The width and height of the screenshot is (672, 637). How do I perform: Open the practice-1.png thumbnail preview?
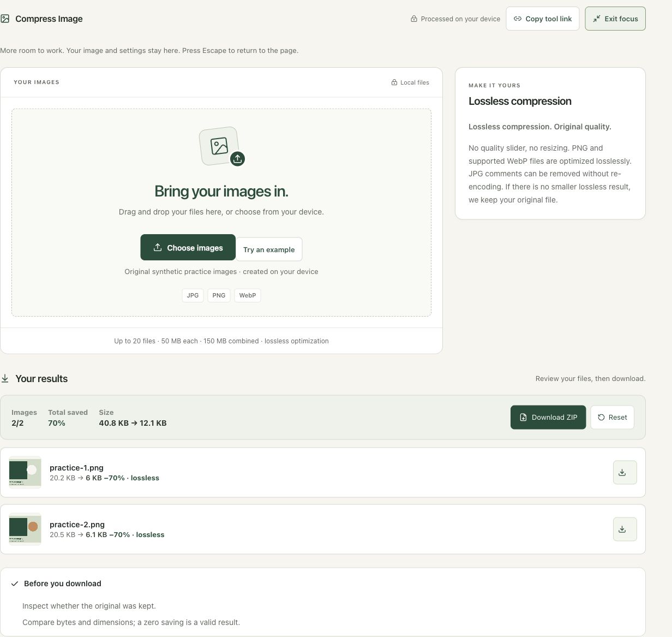tap(25, 472)
